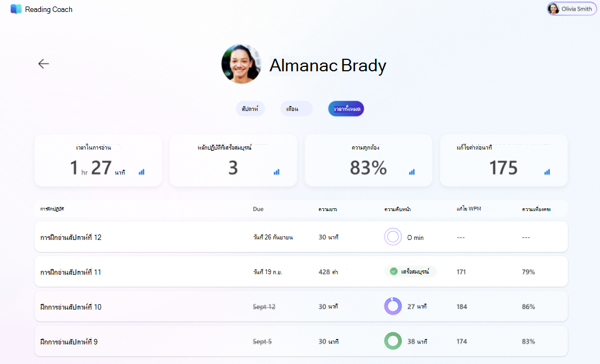
Task: Open the Olivia Smith profile button
Action: click(x=572, y=9)
